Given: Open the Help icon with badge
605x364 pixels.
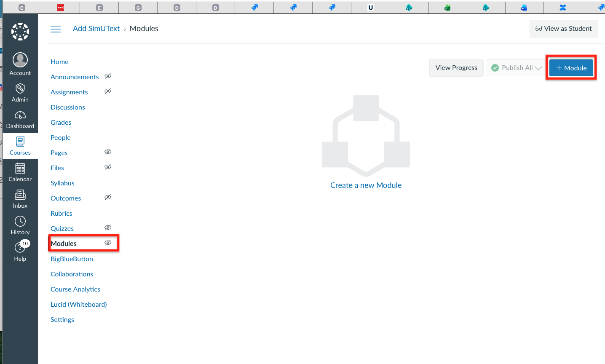Looking at the screenshot, I should tap(20, 248).
